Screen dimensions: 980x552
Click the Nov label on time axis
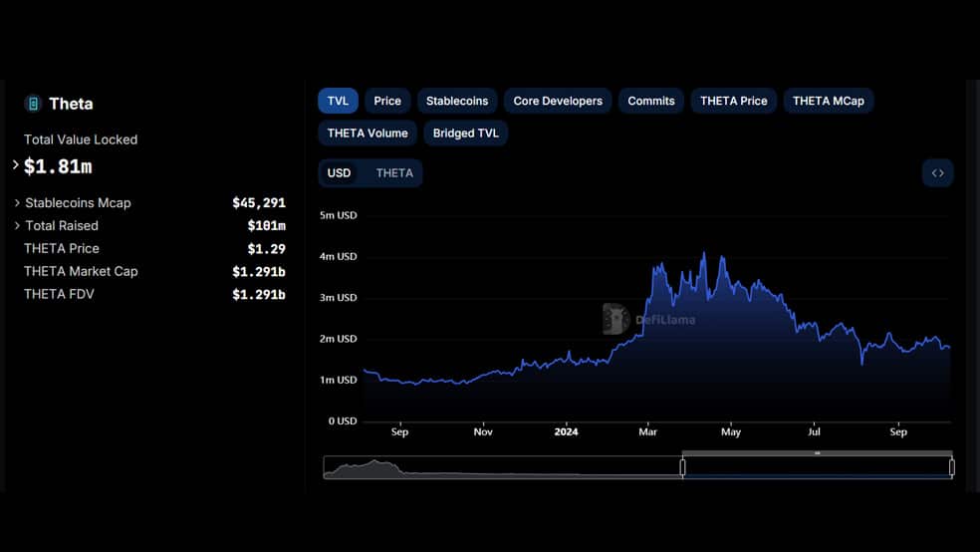point(483,432)
